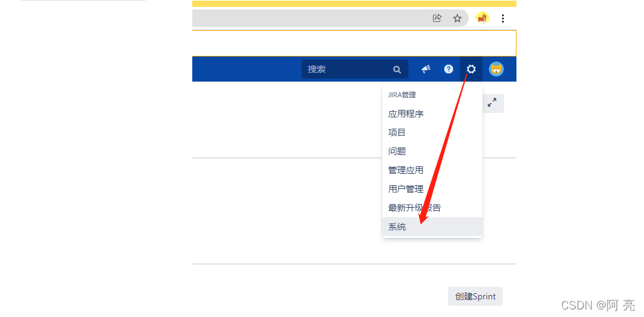Click the 创建Sprint button
Image resolution: width=644 pixels, height=317 pixels.
tap(475, 296)
